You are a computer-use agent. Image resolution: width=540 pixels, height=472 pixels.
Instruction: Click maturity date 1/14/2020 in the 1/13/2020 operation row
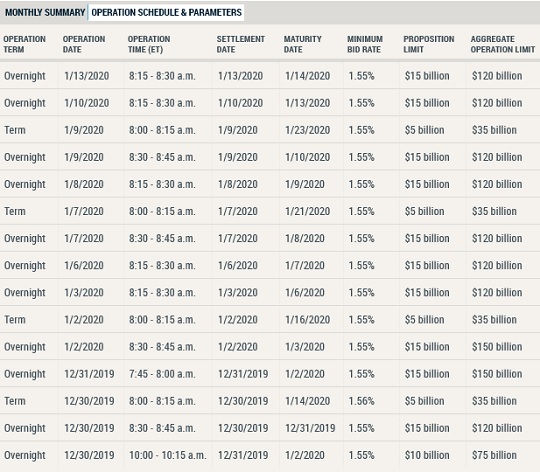[x=308, y=76]
